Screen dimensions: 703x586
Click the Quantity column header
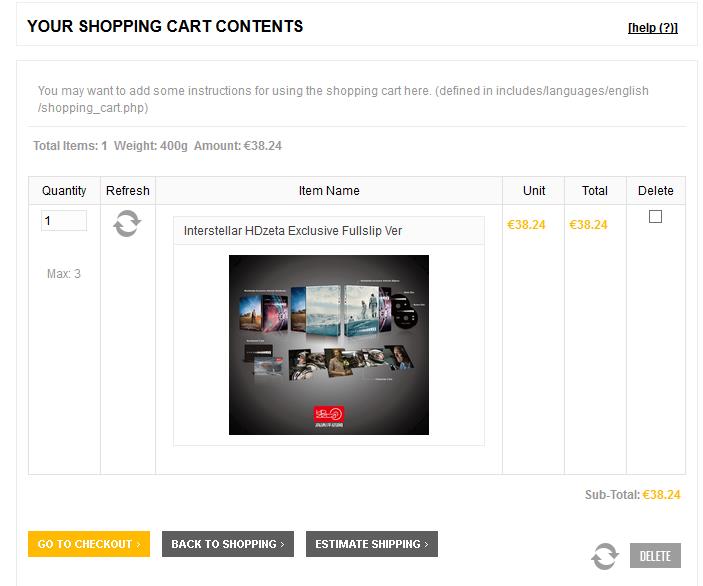pos(64,191)
